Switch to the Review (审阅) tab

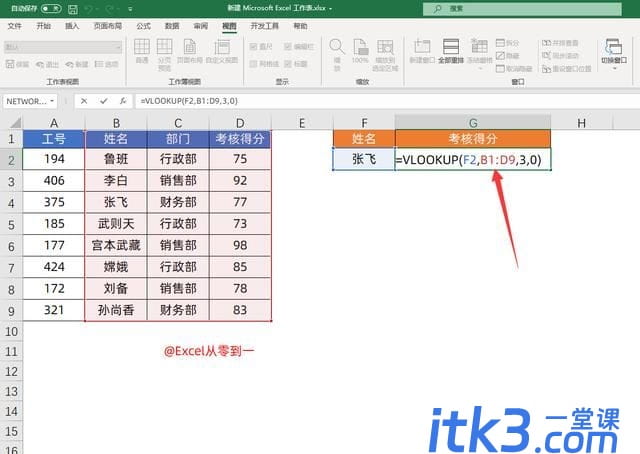(200, 26)
